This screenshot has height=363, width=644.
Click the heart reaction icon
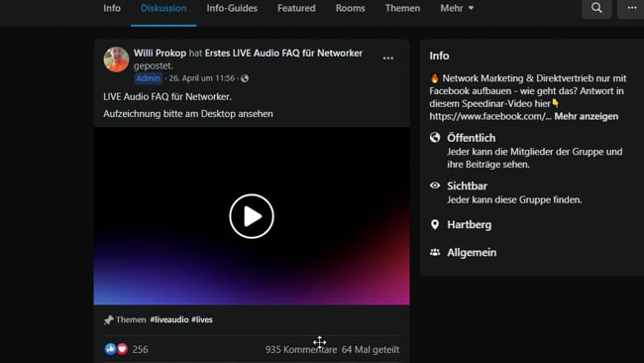click(122, 349)
